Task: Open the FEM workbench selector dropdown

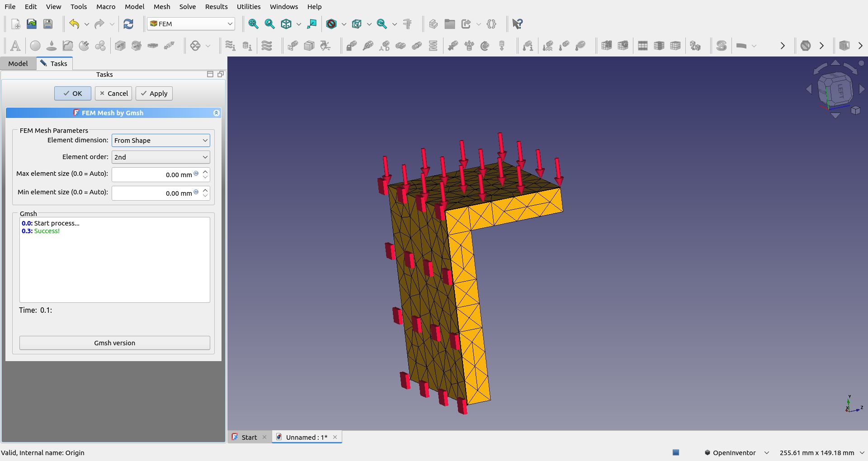Action: click(191, 24)
